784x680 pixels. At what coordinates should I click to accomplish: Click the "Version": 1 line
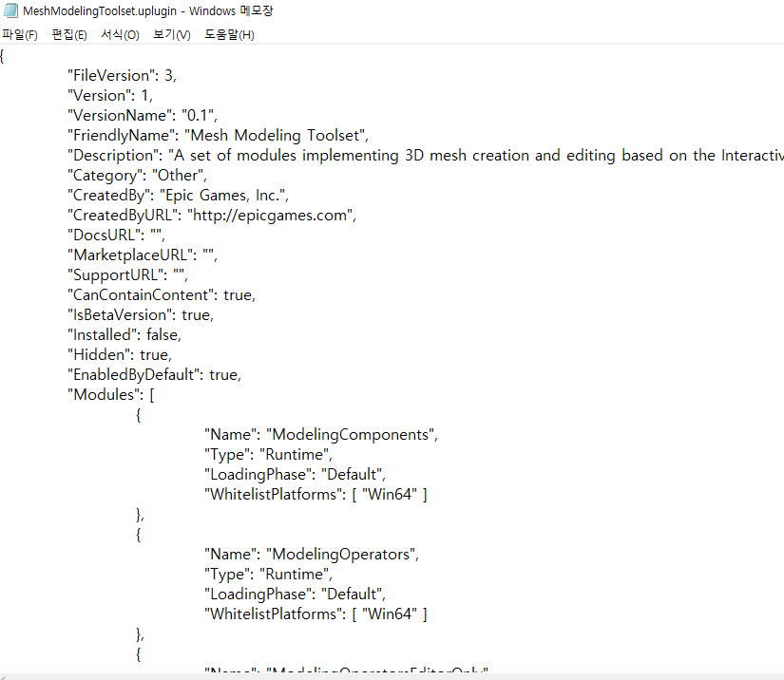(x=110, y=95)
